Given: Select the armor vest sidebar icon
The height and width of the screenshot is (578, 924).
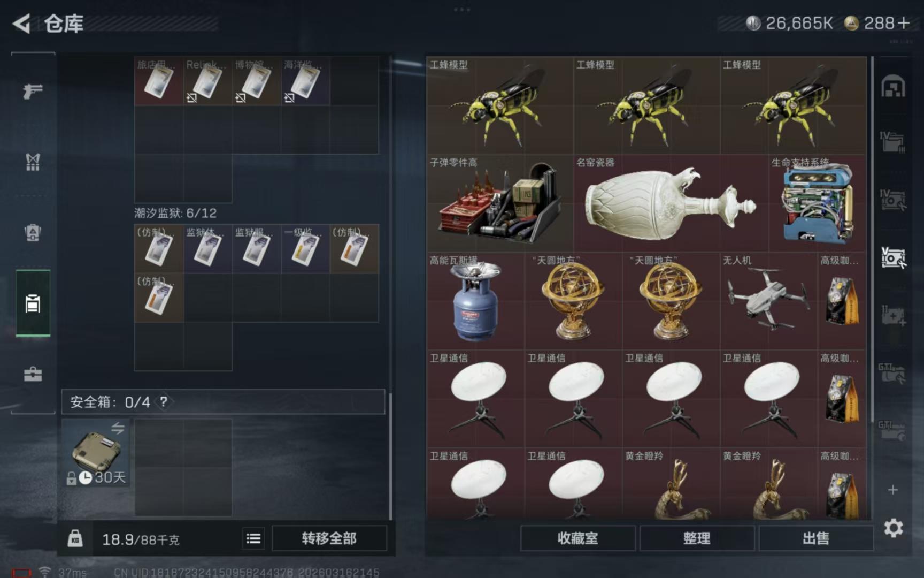Looking at the screenshot, I should [33, 162].
